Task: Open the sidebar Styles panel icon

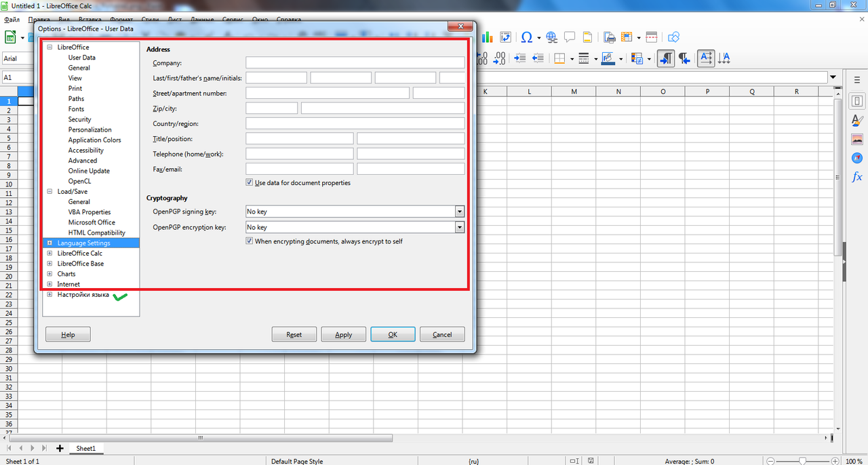Action: coord(857,121)
